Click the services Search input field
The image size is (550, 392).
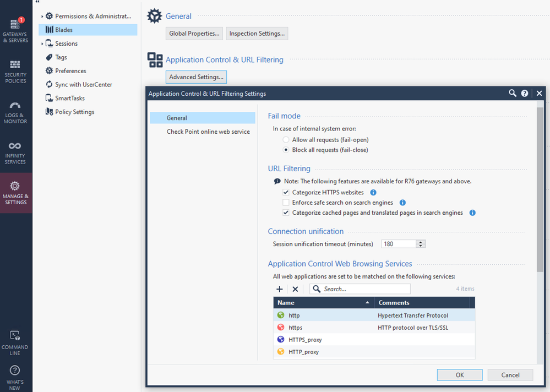pyautogui.click(x=360, y=289)
